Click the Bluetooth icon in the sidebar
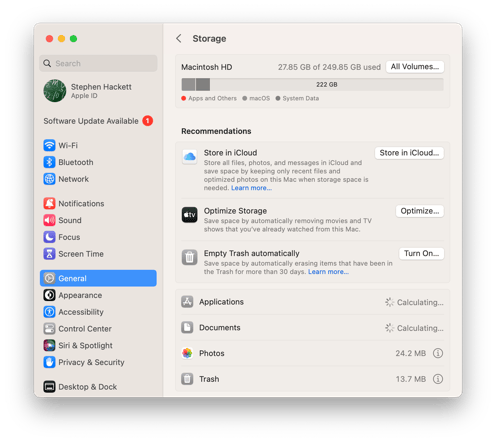Screen dimensions: 496x442 tap(49, 162)
